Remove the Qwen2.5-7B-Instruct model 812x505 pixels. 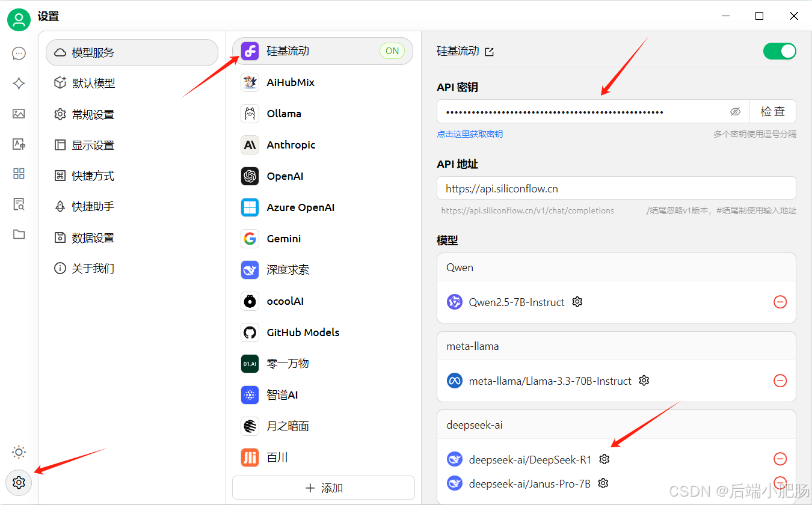coord(780,302)
